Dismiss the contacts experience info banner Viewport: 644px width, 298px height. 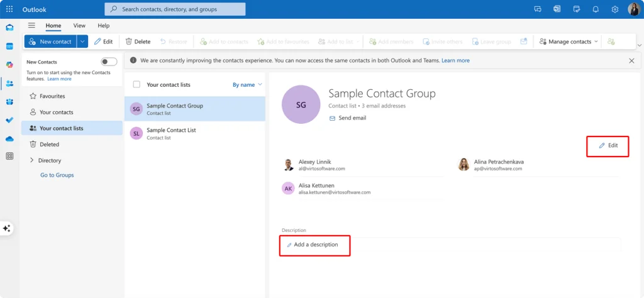point(631,60)
